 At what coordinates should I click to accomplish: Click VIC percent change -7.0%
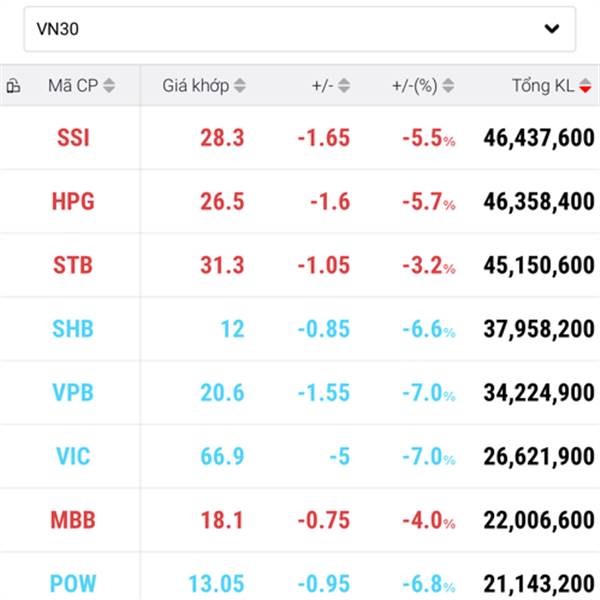429,457
